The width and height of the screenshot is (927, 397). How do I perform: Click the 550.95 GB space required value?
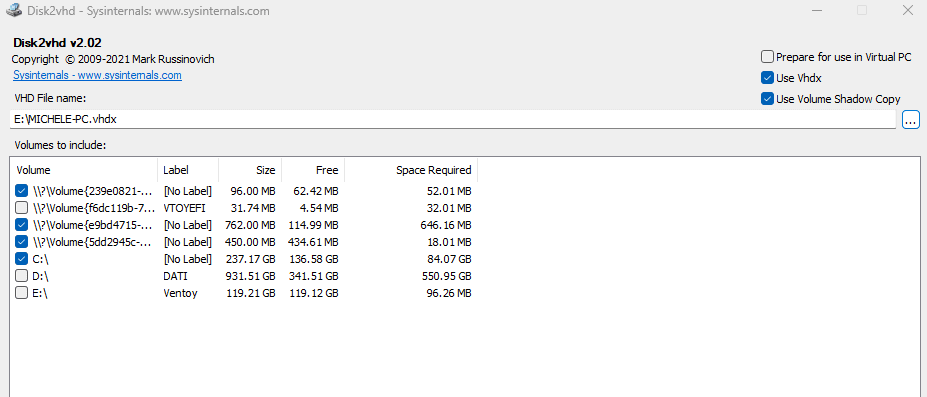pos(446,275)
